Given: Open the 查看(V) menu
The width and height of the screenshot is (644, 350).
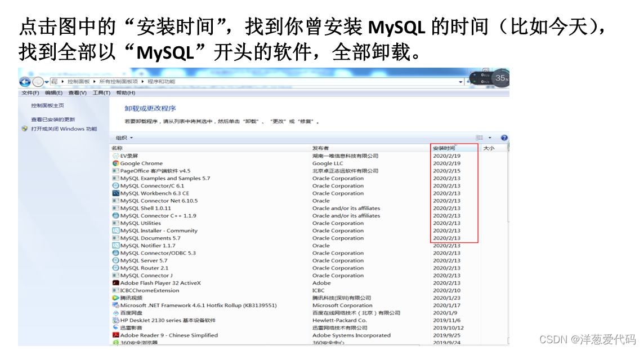Looking at the screenshot, I should point(77,93).
